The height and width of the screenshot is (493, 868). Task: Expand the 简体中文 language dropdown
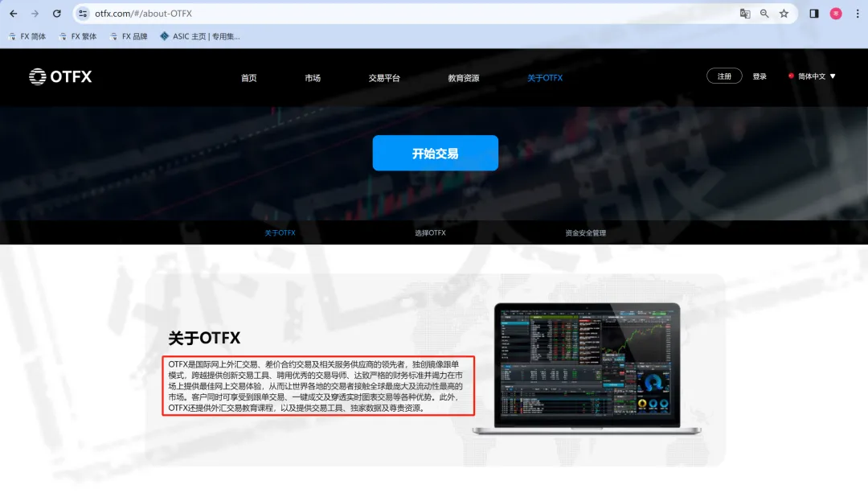click(x=812, y=76)
